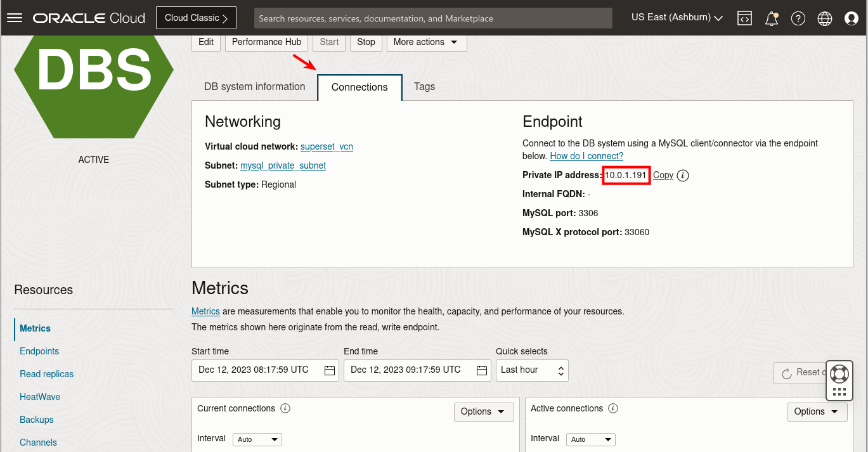Open the user profile avatar menu
Screen dimensions: 868x452
851,18
